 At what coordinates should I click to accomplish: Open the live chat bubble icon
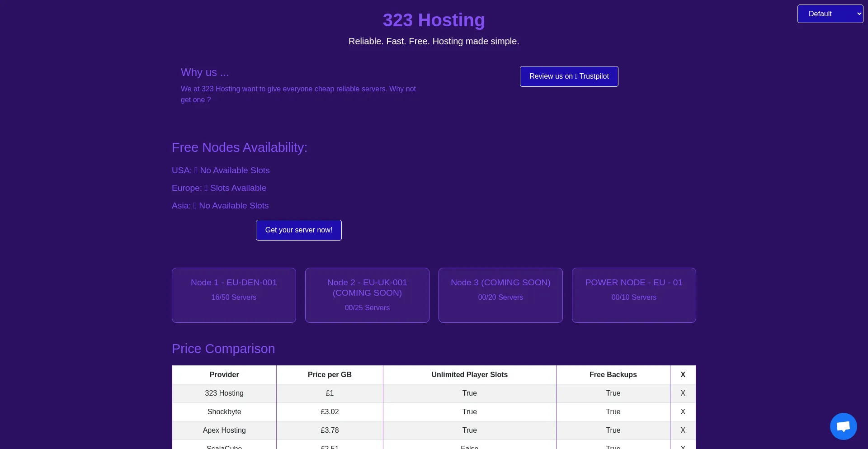(x=843, y=426)
